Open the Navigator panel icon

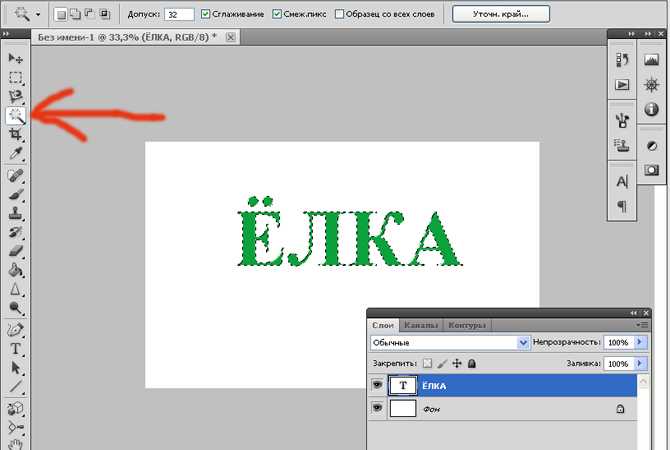click(x=651, y=85)
